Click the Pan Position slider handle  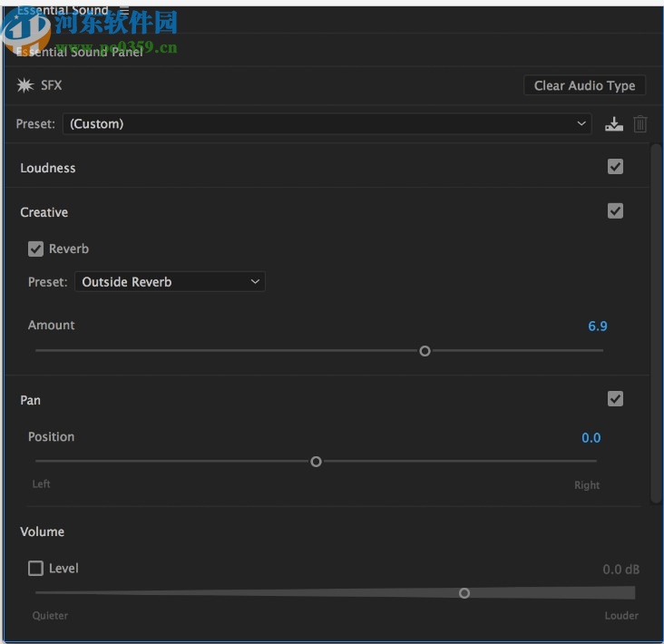coord(316,462)
